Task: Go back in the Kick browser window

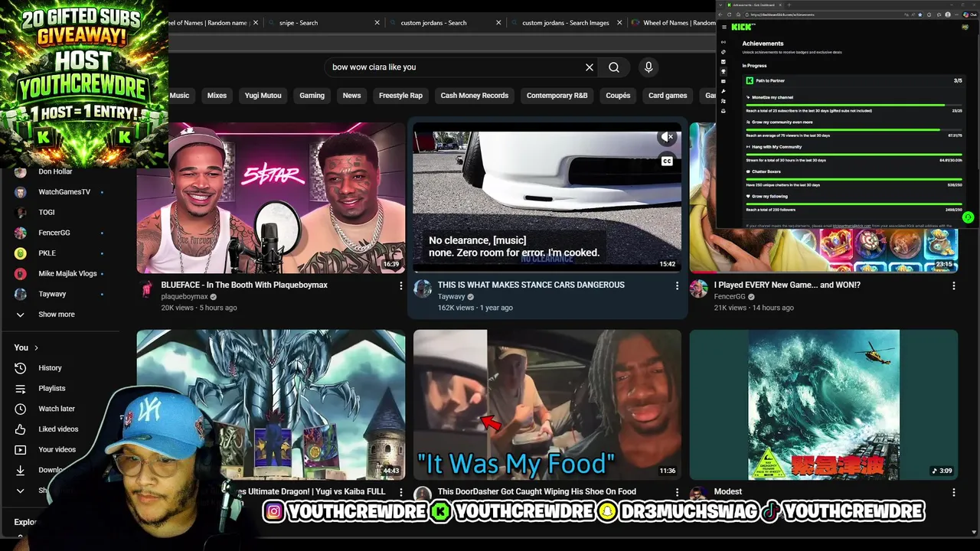Action: click(x=720, y=15)
